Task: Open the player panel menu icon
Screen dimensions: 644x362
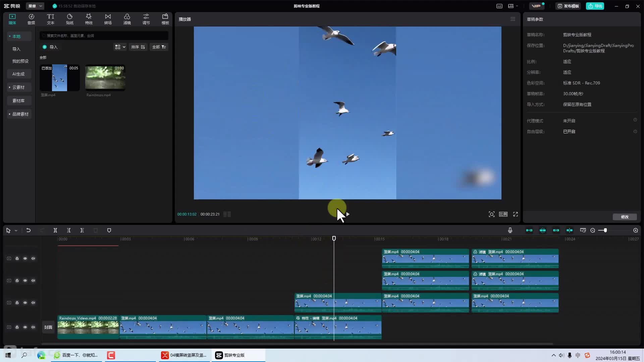Action: (x=513, y=19)
